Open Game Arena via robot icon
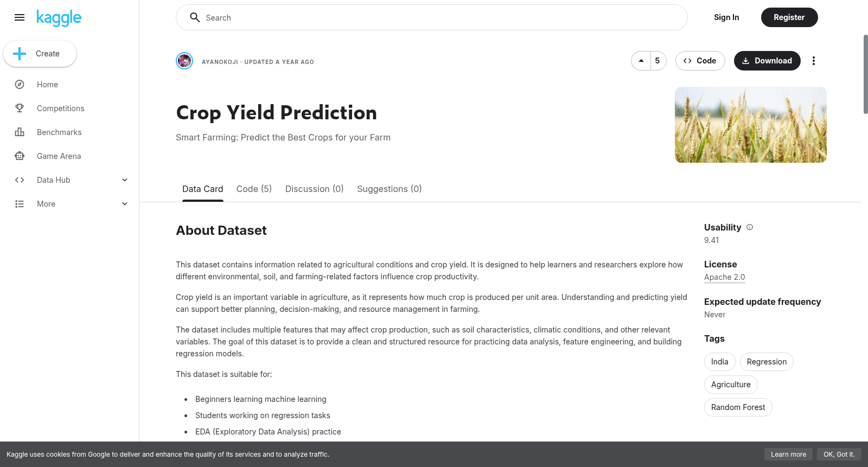 [20, 156]
